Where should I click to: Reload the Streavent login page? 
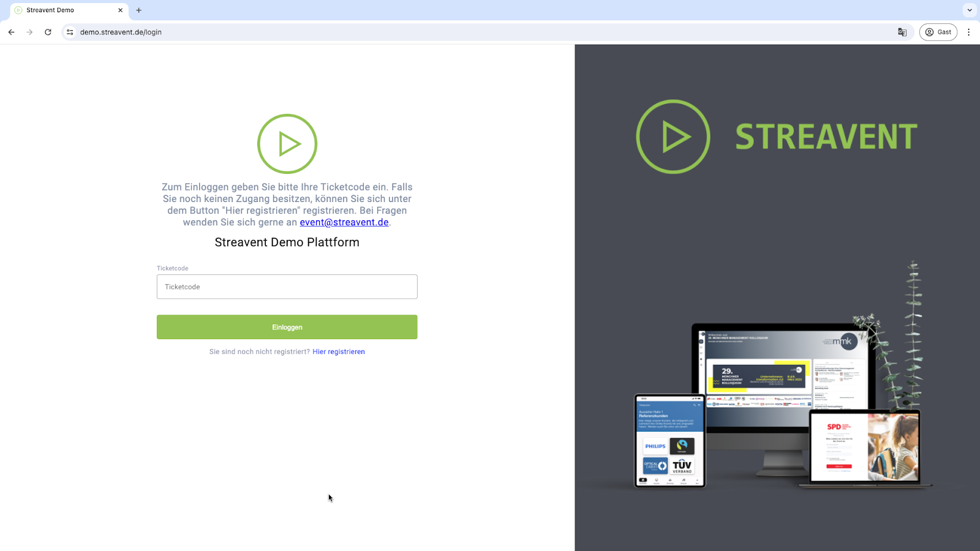(x=48, y=32)
